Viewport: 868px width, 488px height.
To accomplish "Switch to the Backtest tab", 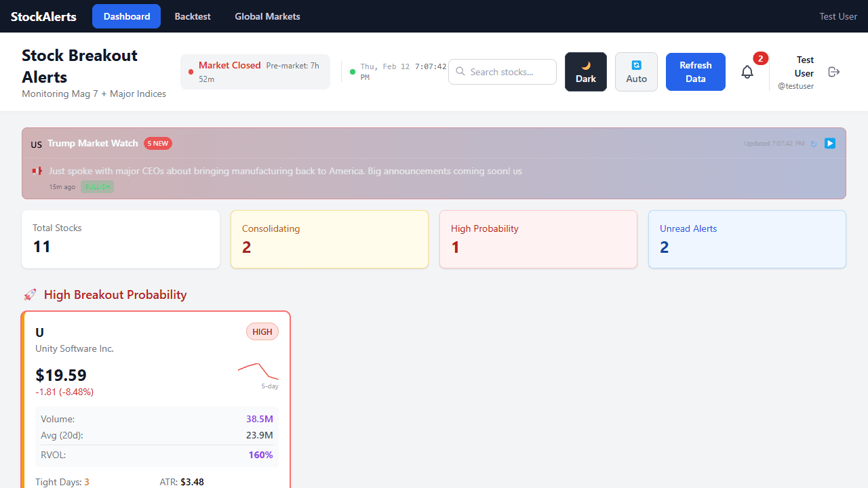I will pos(193,16).
